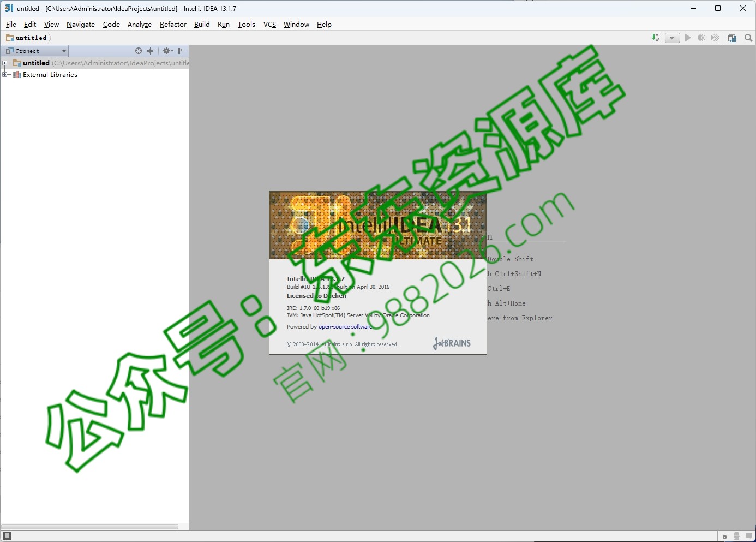
Task: Open the Maven projects tool icon
Action: click(733, 38)
